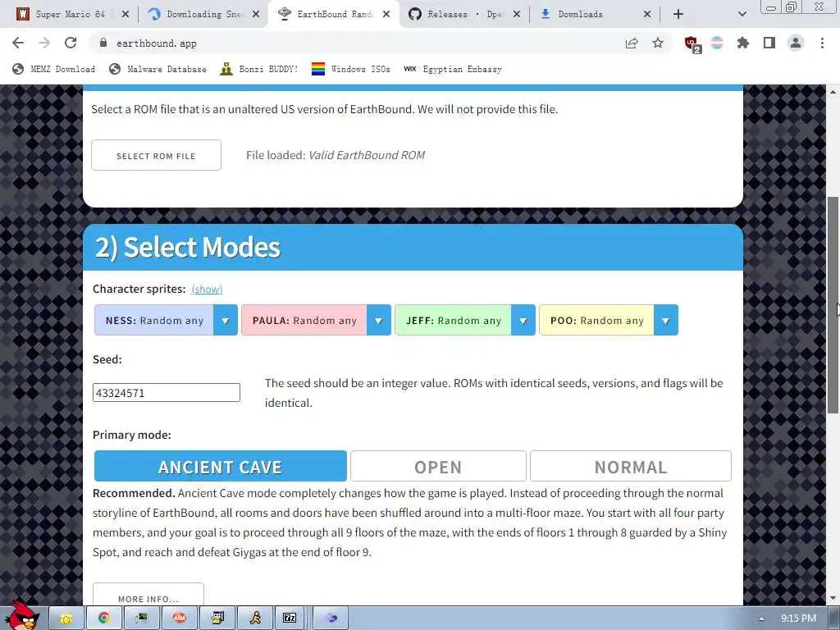Click the seed input field 43324571

pyautogui.click(x=166, y=393)
